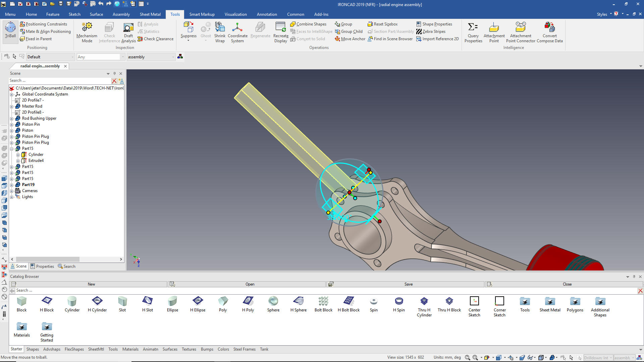Expand the Master Rod tree node

[x=12, y=107]
